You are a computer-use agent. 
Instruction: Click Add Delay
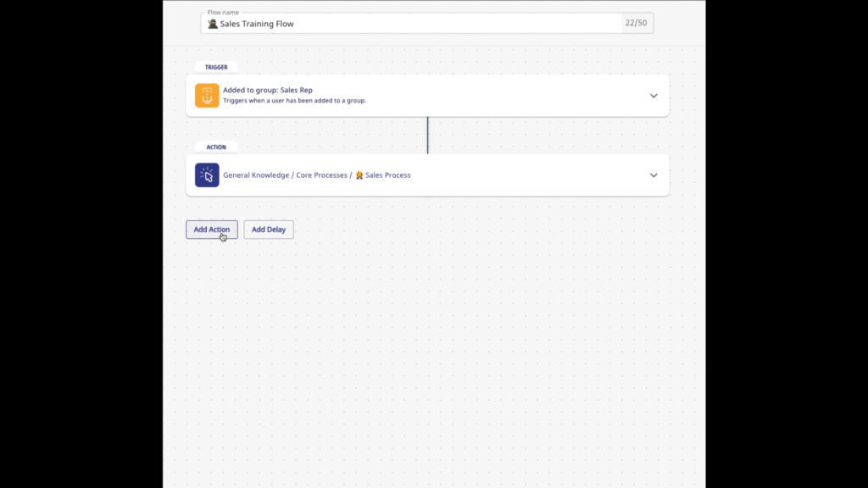pos(268,229)
